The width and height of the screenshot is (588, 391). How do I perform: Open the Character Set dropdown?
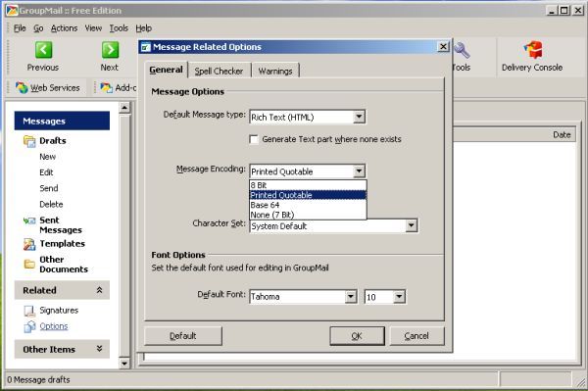click(411, 225)
